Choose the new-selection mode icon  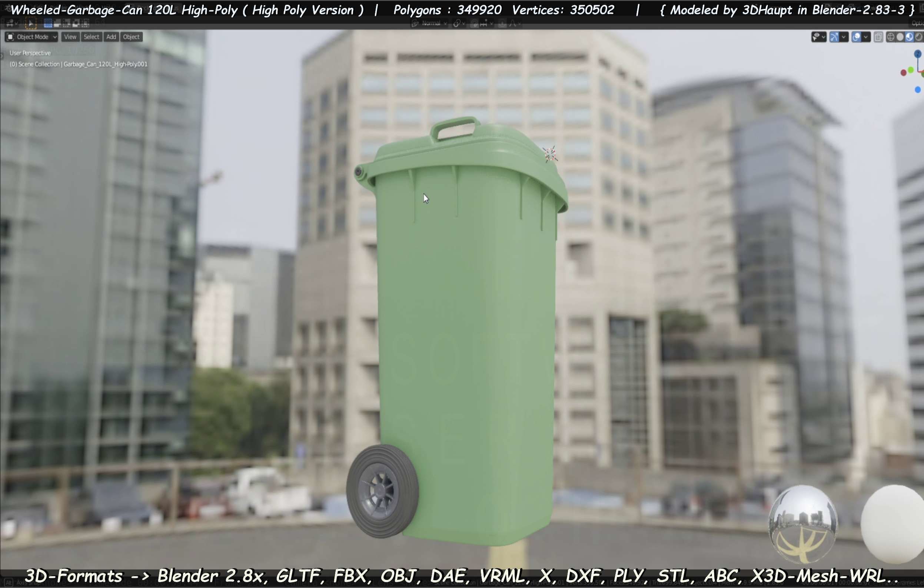coord(48,24)
